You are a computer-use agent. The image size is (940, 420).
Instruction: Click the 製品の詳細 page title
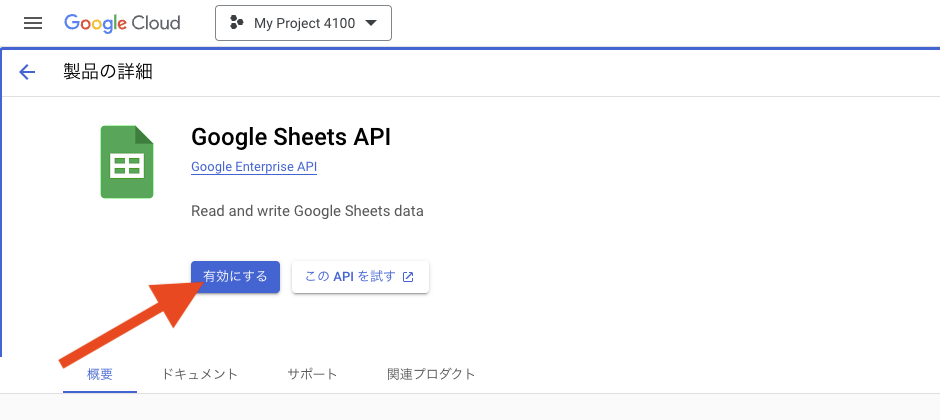point(108,72)
